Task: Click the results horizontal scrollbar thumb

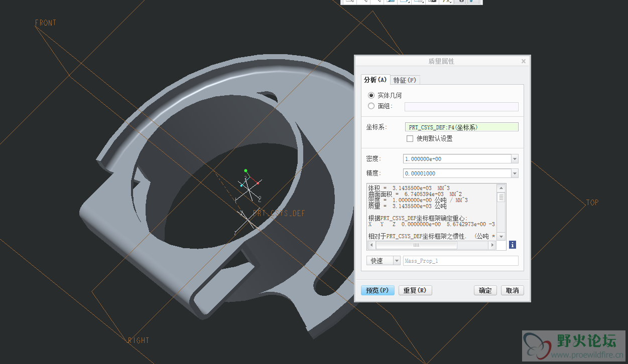Action: tap(416, 245)
